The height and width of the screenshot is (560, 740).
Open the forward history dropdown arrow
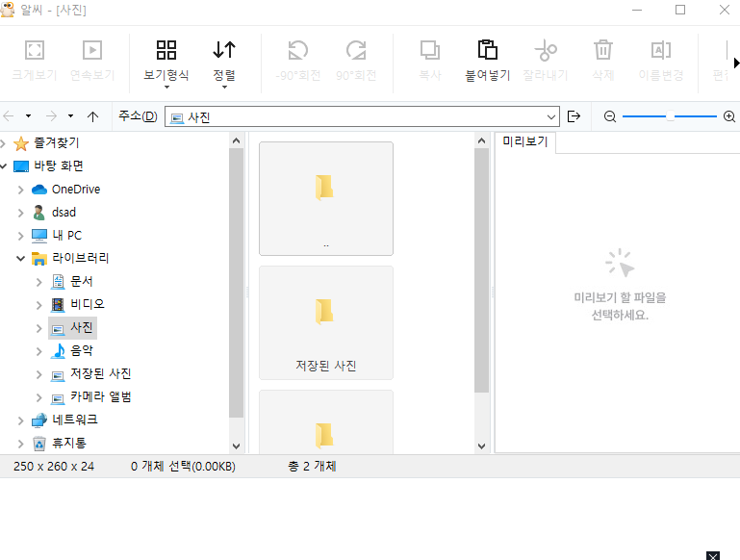pos(71,116)
